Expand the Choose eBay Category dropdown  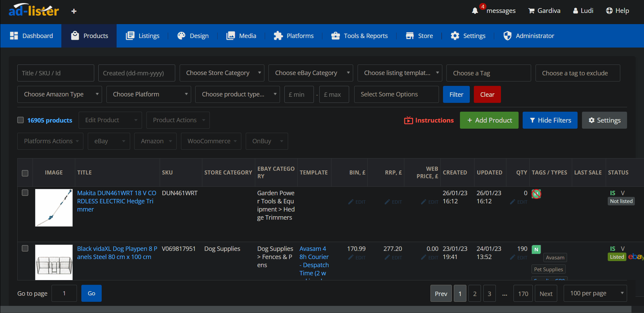click(x=311, y=73)
